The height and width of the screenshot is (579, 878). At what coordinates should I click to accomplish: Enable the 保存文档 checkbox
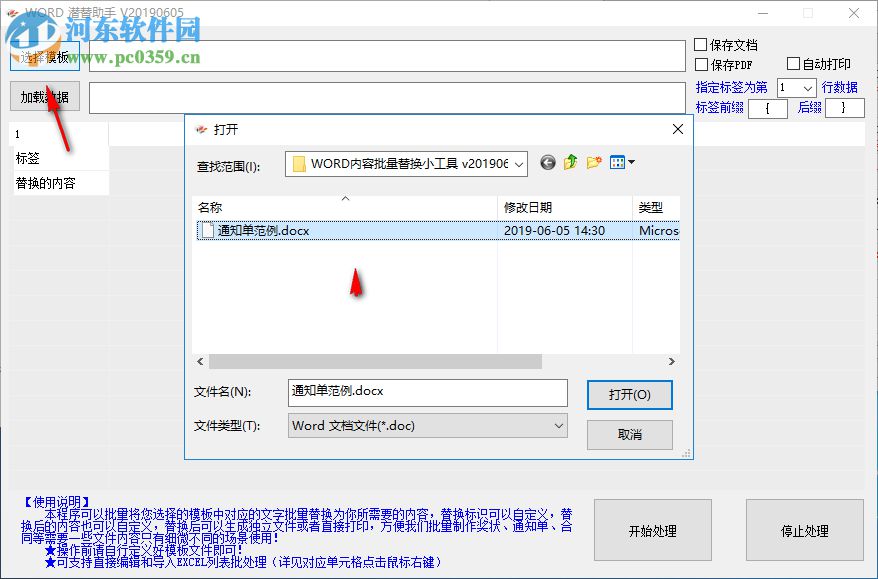(700, 43)
